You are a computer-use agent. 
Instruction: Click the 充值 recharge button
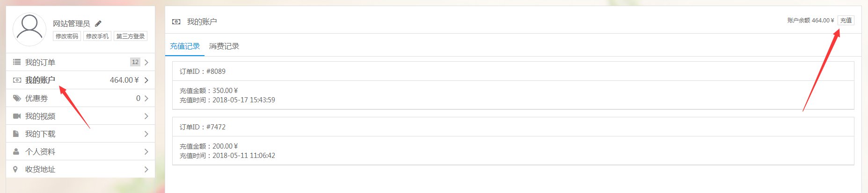[x=846, y=21]
